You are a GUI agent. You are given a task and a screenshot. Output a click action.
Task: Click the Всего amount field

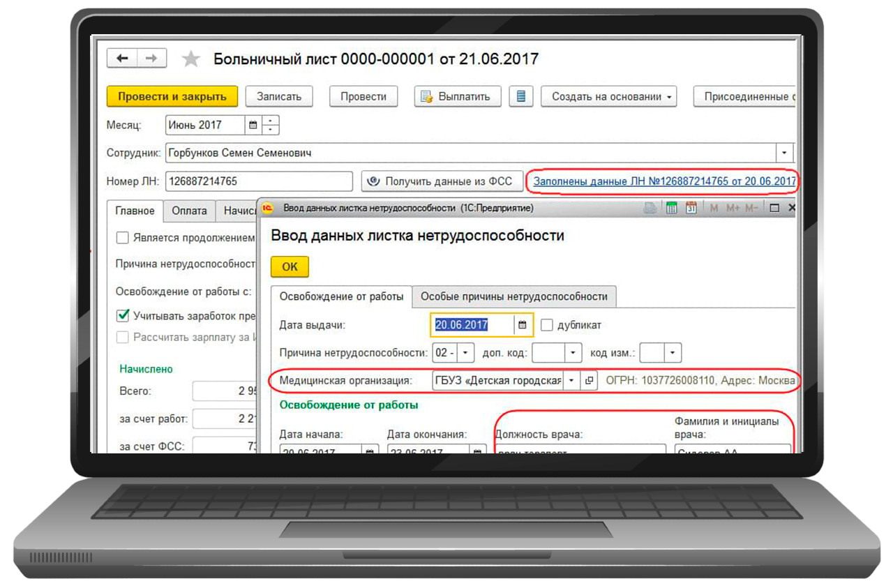225,391
